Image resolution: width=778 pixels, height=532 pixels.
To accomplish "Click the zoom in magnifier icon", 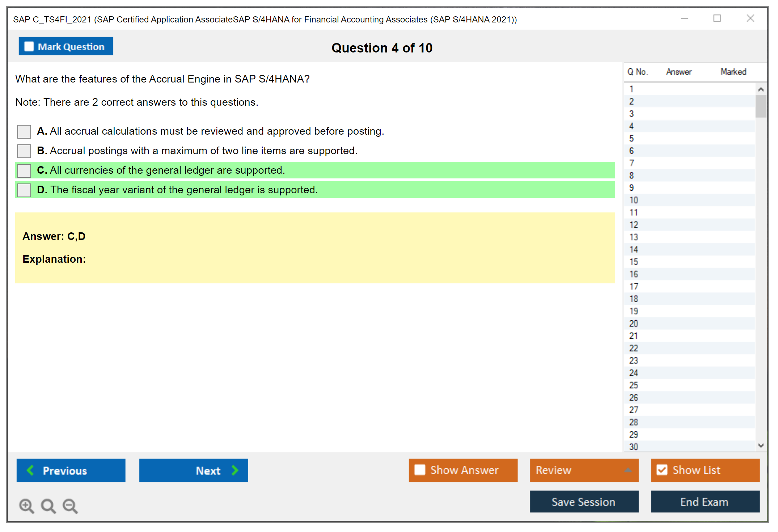I will (26, 506).
